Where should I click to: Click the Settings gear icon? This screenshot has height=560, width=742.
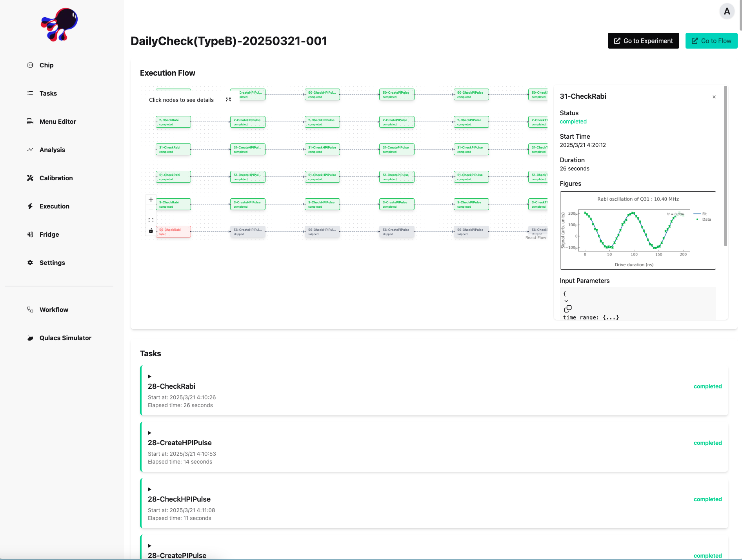click(x=30, y=263)
